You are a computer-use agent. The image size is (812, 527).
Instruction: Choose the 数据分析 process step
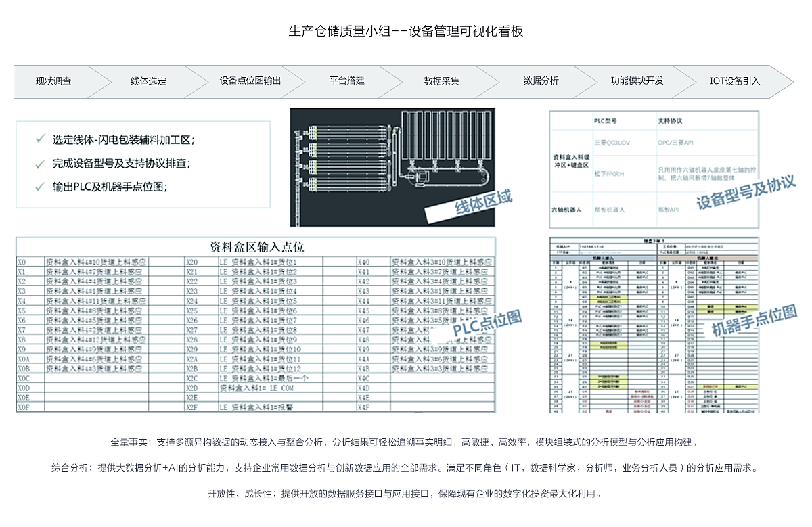point(541,81)
